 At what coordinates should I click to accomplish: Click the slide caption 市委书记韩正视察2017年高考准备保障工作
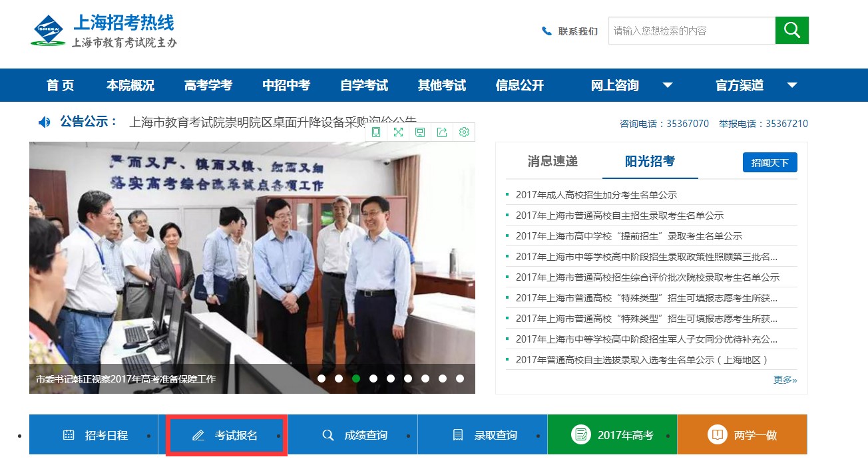tap(126, 379)
